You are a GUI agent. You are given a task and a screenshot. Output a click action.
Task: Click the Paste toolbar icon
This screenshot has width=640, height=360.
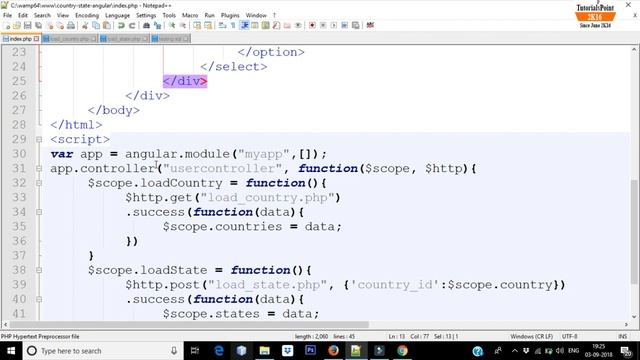click(x=107, y=25)
